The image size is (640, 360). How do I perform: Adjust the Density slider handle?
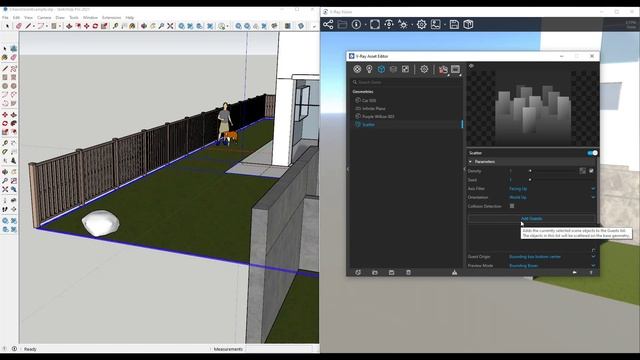530,171
